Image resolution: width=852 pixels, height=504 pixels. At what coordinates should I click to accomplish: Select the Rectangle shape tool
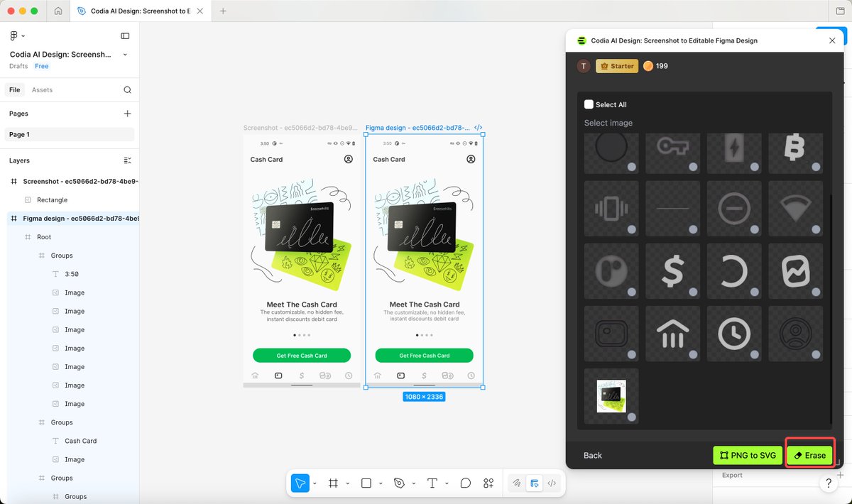point(366,483)
